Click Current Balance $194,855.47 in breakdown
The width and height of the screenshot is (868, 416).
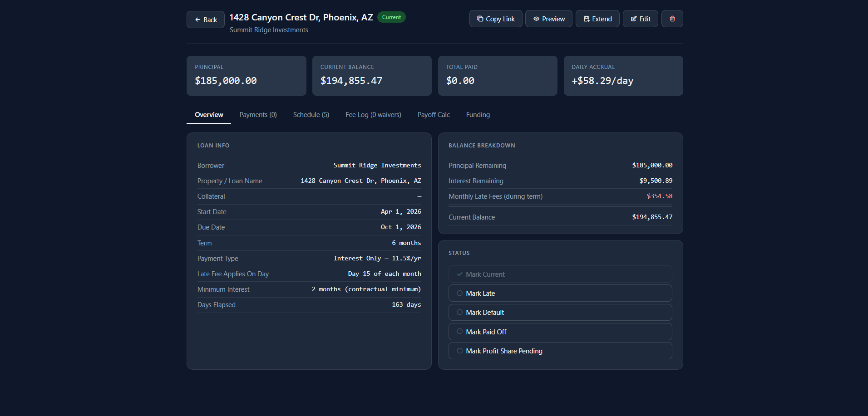tap(652, 217)
